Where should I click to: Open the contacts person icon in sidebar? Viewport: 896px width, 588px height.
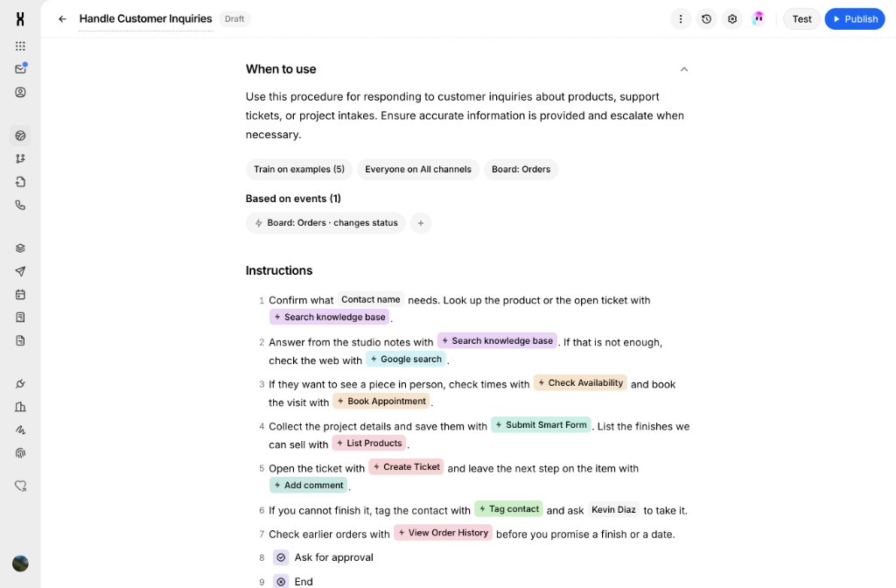tap(20, 92)
